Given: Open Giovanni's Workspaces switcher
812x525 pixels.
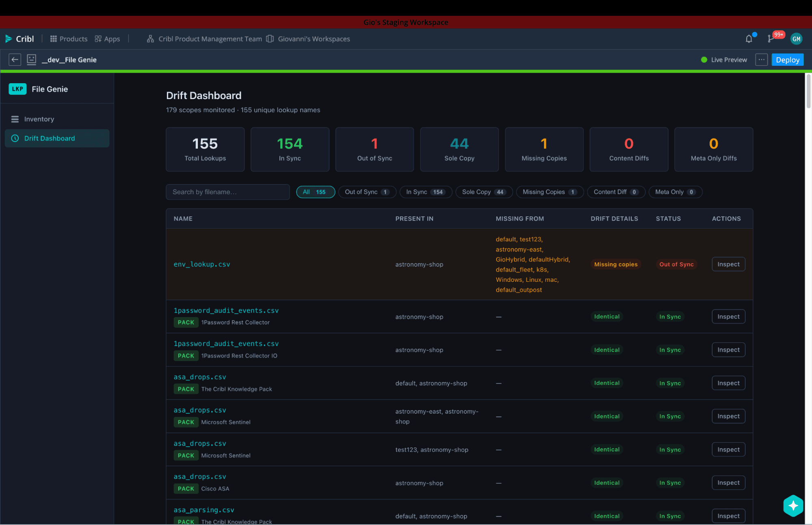Looking at the screenshot, I should (308, 39).
